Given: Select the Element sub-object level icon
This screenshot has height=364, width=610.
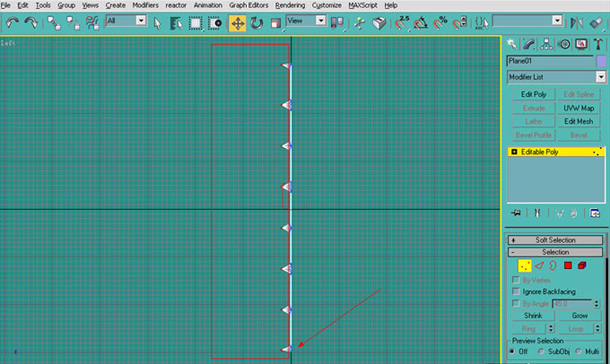Looking at the screenshot, I should [582, 266].
